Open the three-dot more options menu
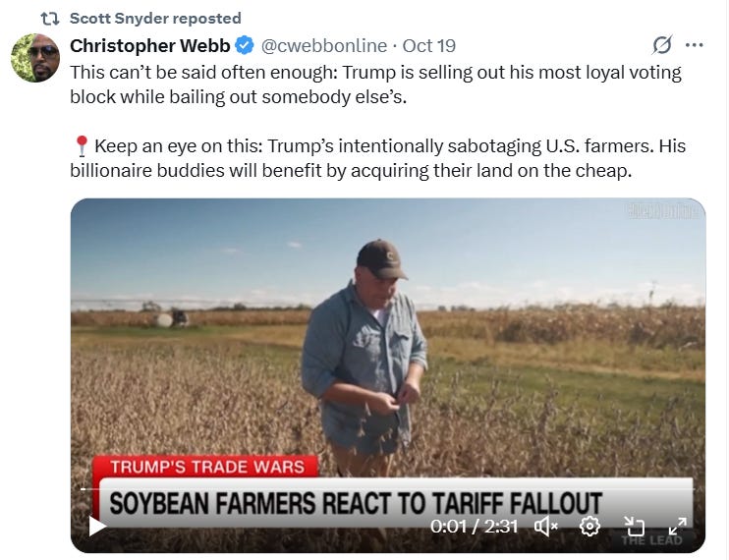 (x=695, y=45)
